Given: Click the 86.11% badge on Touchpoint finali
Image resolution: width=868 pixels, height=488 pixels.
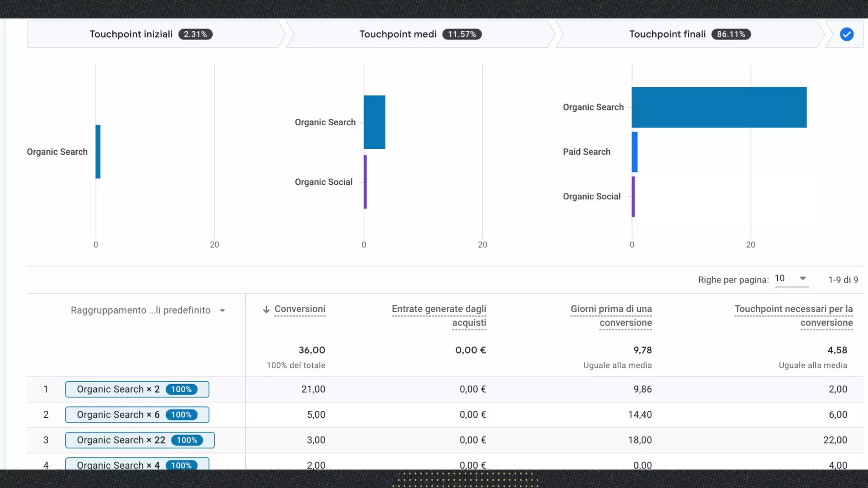Looking at the screenshot, I should click(731, 34).
